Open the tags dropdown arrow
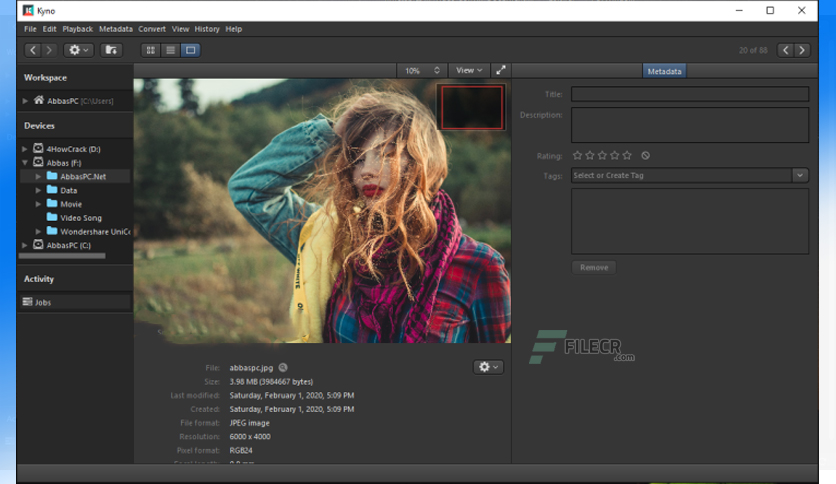Viewport: 836px width, 484px height. [800, 175]
